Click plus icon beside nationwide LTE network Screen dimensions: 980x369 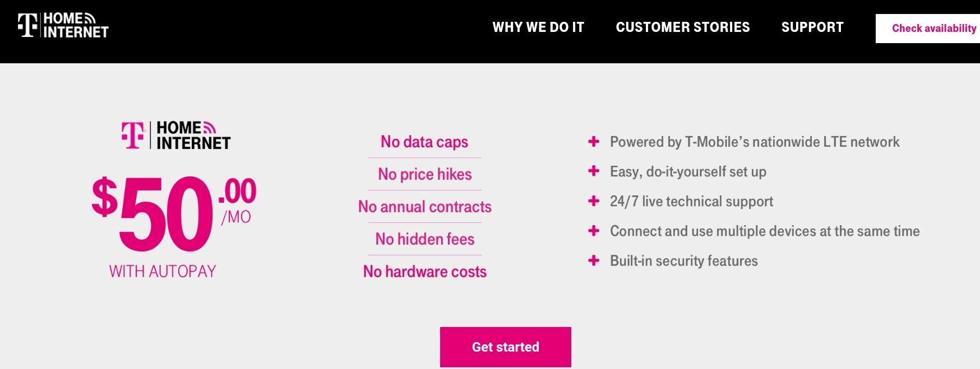pos(594,142)
